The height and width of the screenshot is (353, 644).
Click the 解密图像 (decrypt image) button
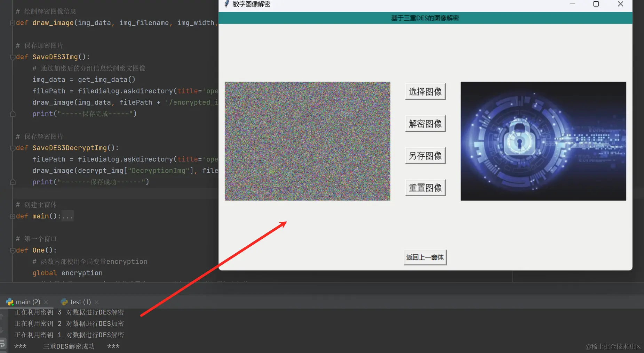click(425, 123)
